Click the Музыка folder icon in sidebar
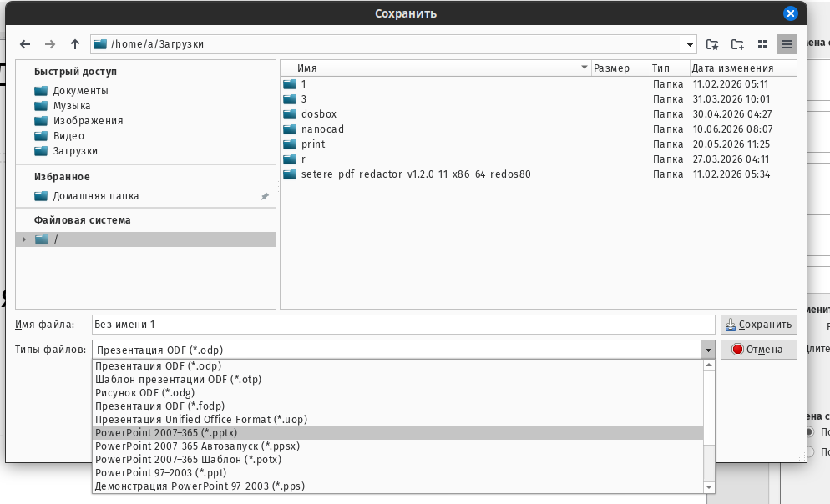 coord(41,106)
